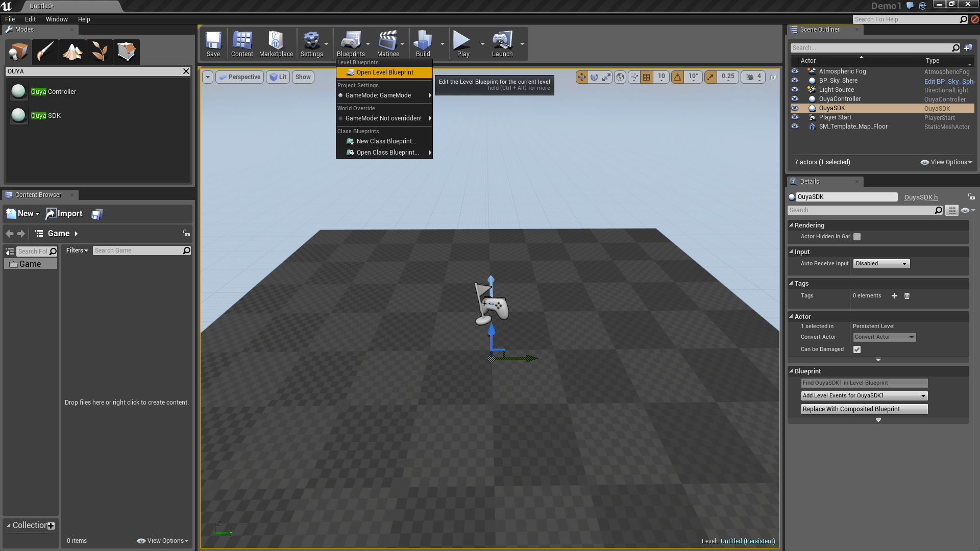
Task: Hide Atmospheric Fog with its eye icon
Action: click(795, 71)
